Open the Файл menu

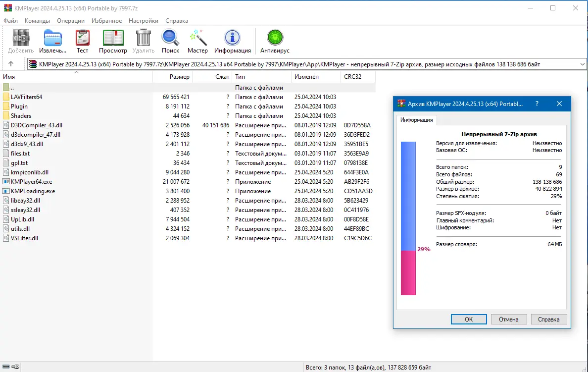point(10,21)
